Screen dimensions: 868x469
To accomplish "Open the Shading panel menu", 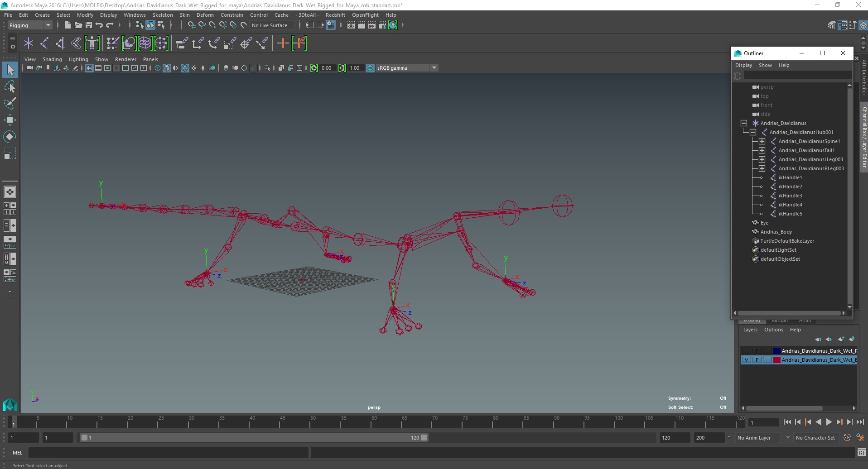I will pos(52,59).
